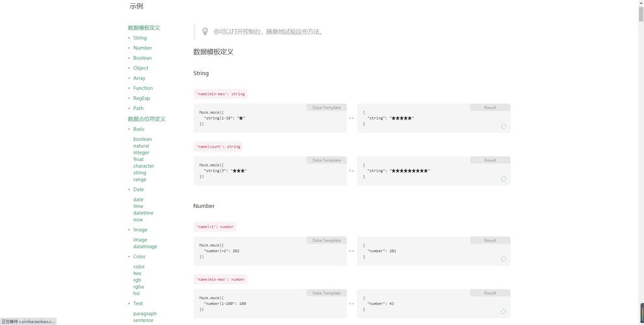Select the Basic category in sidebar
644x325 pixels.
[139, 129]
